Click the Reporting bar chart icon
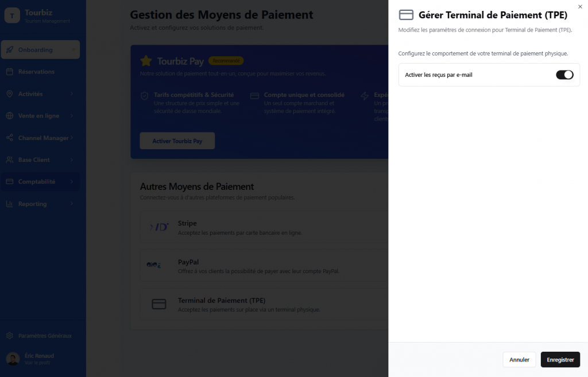This screenshot has height=377, width=588. click(9, 204)
